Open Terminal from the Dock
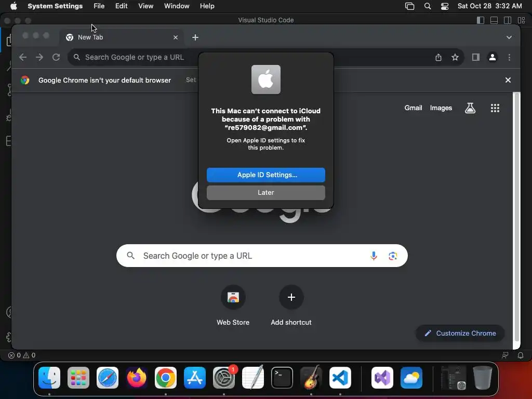Screen dimensions: 532x399 pos(282,378)
